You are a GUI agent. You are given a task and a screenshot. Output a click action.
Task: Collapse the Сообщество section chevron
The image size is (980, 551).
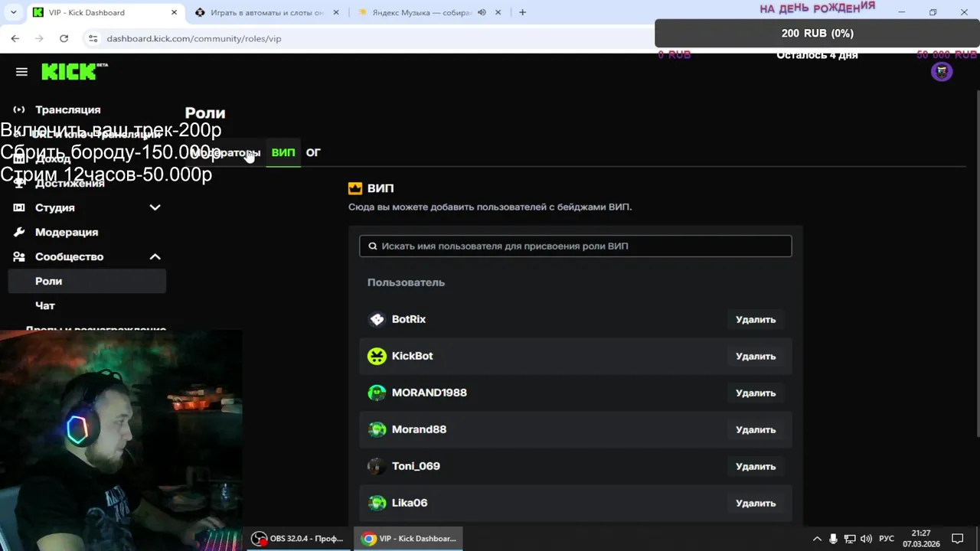pyautogui.click(x=155, y=256)
